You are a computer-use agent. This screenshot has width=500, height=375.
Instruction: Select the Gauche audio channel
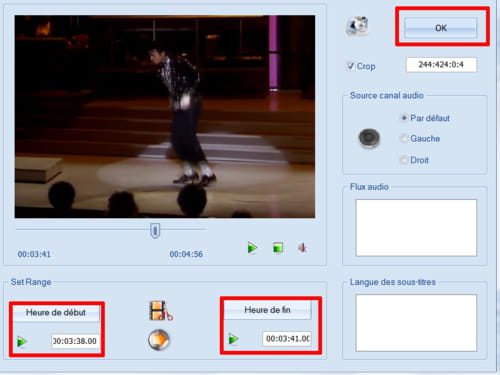[x=404, y=138]
